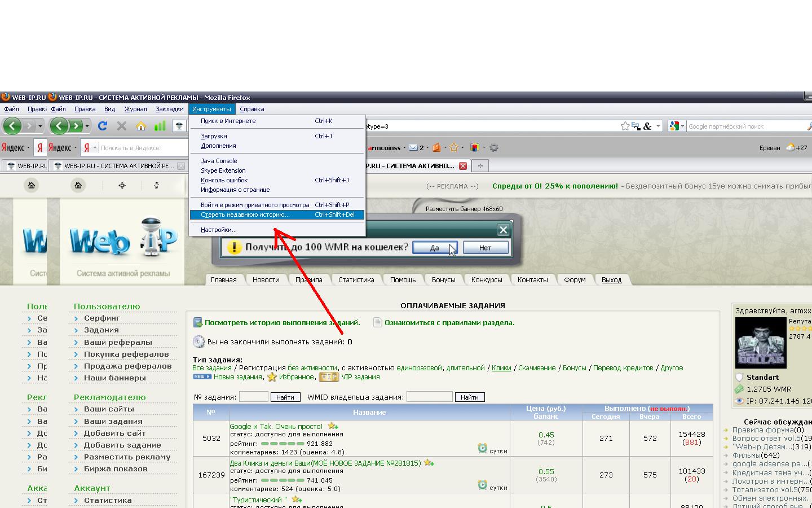Click the En language icon in address bar

coord(636,126)
